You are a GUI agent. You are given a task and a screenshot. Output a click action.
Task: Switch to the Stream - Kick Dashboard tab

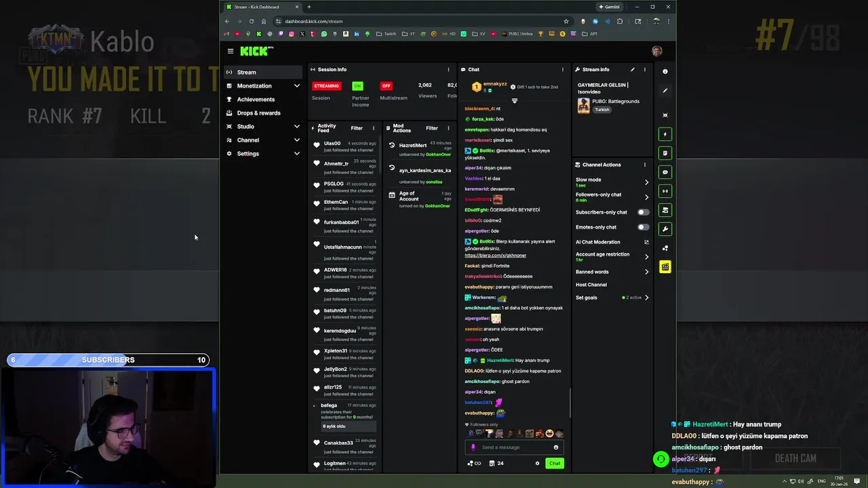[x=262, y=7]
